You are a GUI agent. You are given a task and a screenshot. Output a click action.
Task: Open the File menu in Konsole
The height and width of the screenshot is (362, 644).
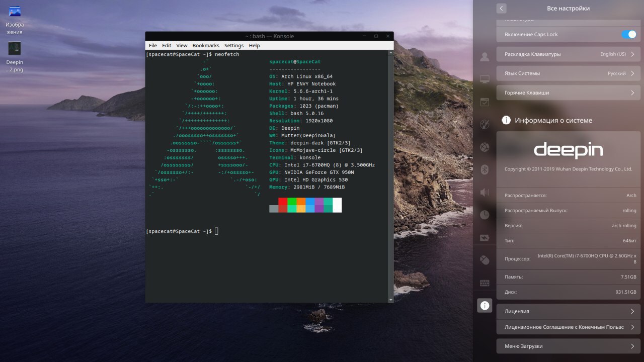[x=153, y=45]
